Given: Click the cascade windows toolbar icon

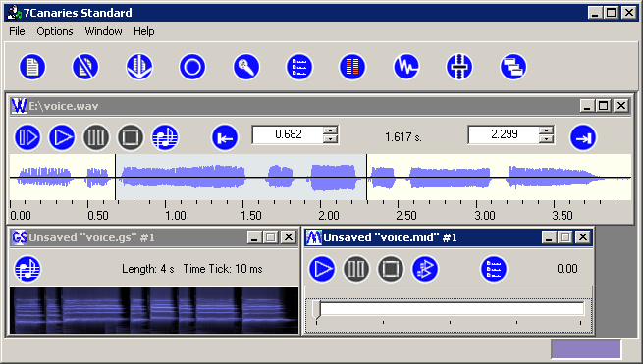Looking at the screenshot, I should (513, 67).
